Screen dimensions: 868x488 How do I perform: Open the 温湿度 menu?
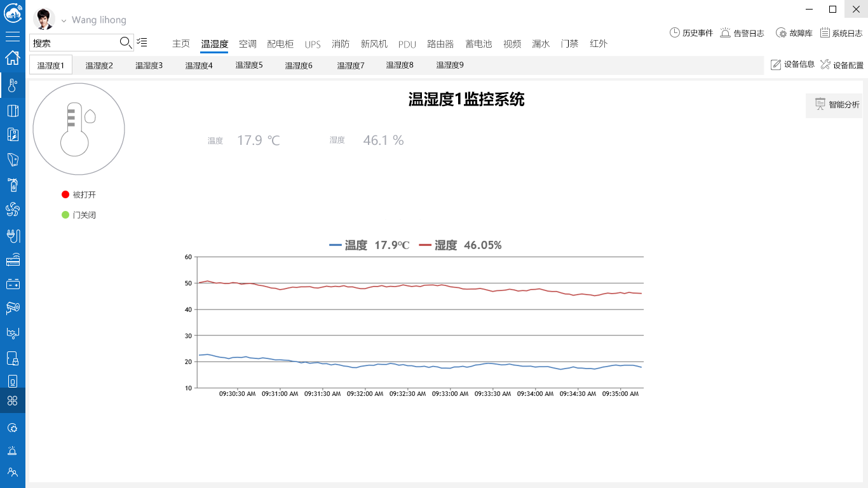(214, 44)
